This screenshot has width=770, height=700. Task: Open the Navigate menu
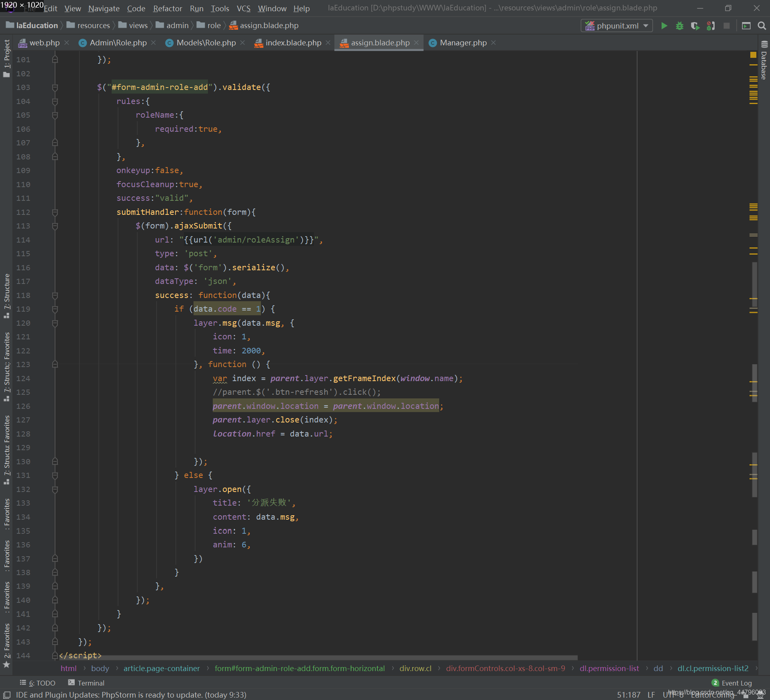pyautogui.click(x=104, y=8)
